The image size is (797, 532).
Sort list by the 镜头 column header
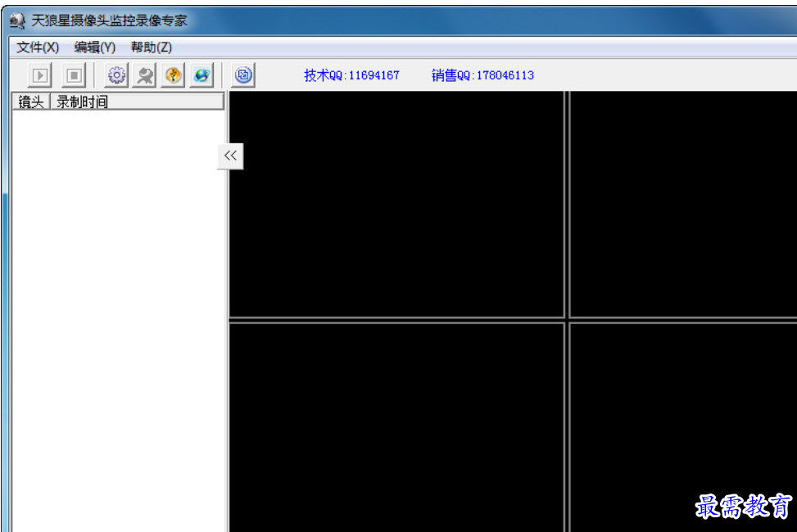[x=31, y=101]
